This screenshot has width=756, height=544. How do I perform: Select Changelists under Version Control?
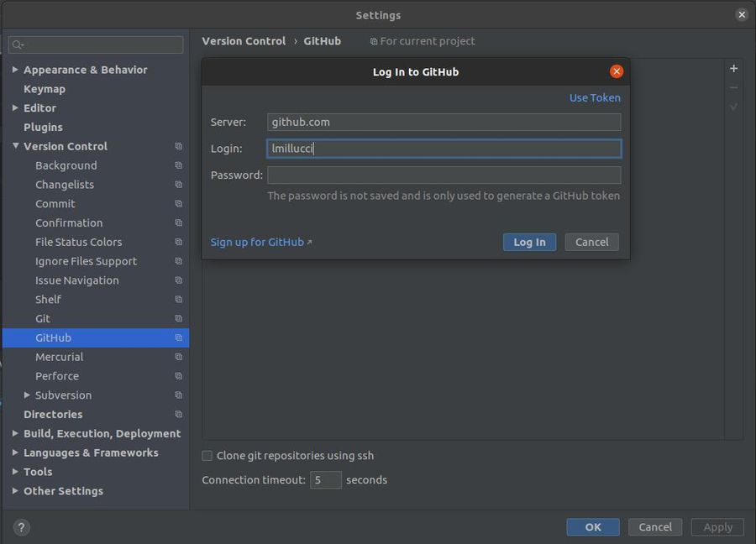(65, 185)
